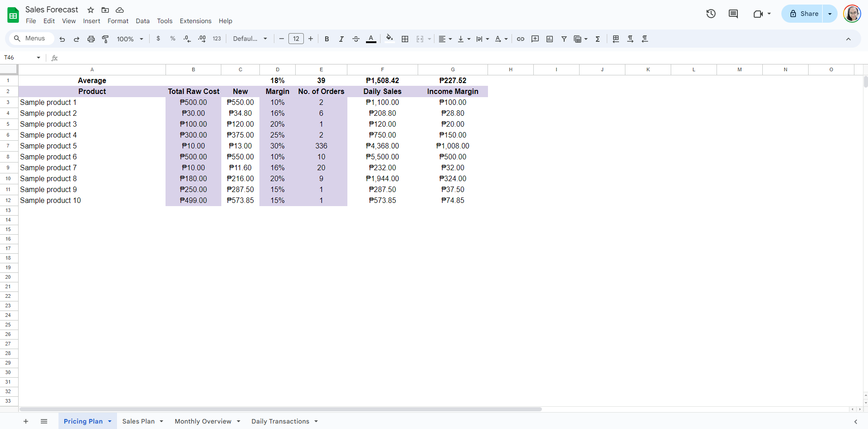Print the spreadsheet

click(x=91, y=39)
